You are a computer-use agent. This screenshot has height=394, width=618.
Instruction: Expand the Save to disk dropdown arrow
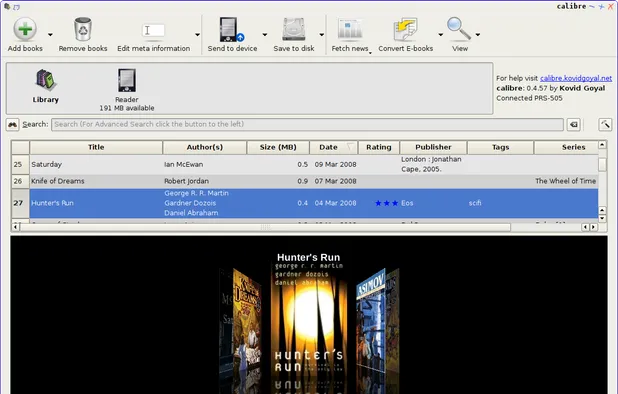pyautogui.click(x=322, y=35)
